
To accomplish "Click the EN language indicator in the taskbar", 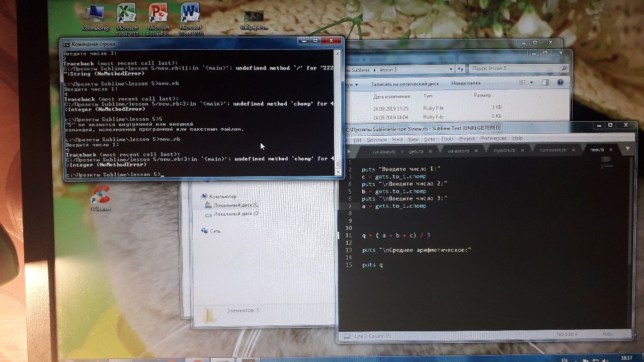I will [x=565, y=359].
